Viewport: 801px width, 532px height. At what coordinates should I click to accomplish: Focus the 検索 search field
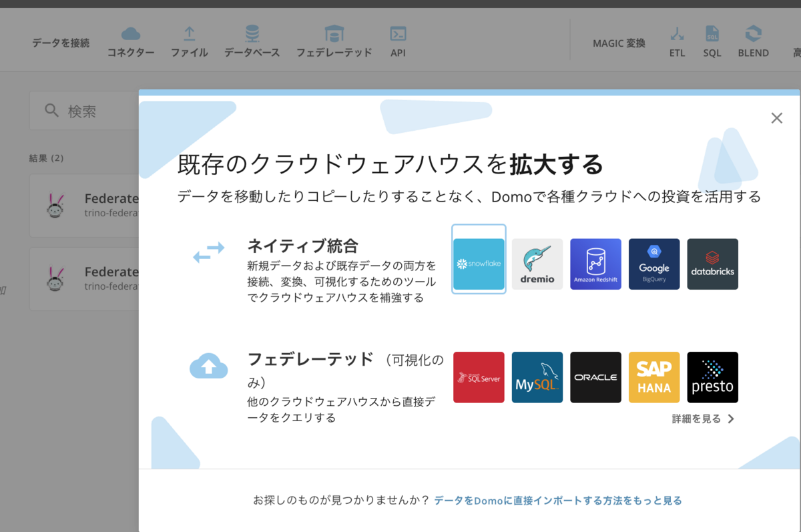point(84,111)
